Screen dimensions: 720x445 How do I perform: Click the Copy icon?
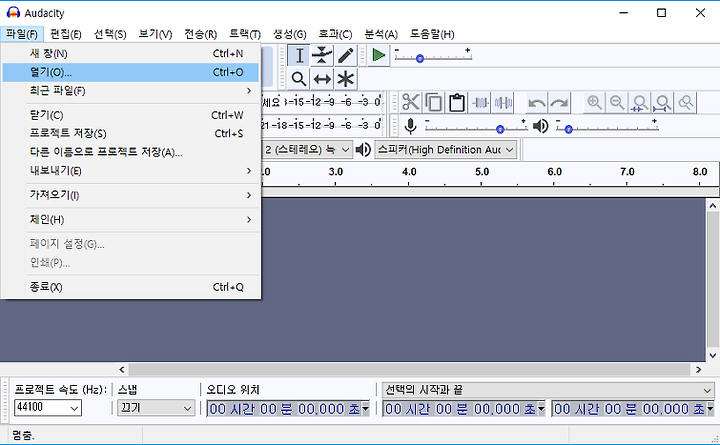(x=433, y=102)
